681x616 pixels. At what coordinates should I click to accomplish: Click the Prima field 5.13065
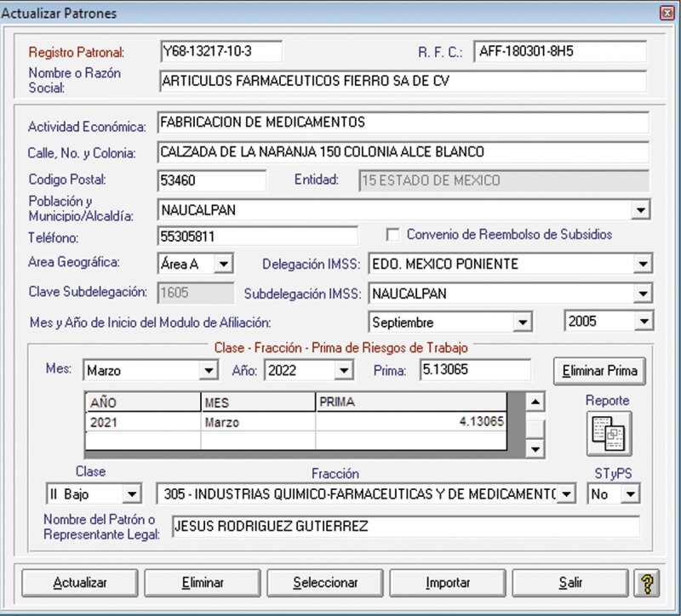point(476,370)
